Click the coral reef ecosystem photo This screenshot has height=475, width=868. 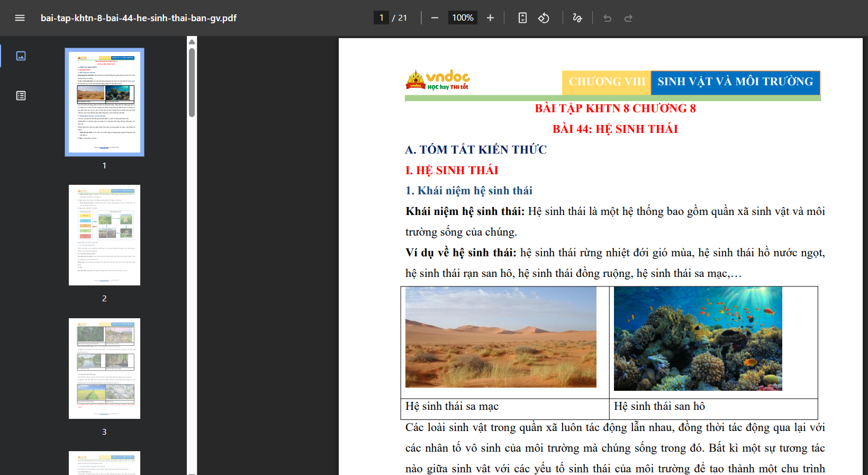tap(698, 339)
